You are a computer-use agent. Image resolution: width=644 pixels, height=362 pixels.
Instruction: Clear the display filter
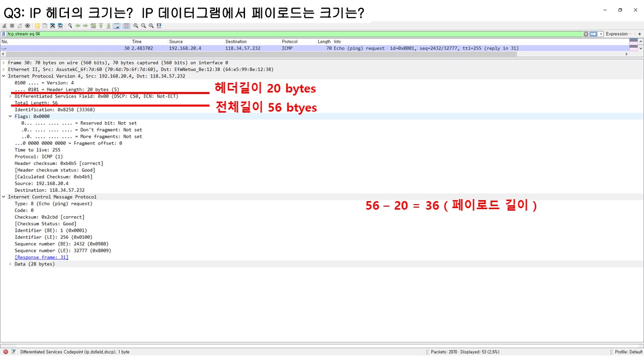coord(586,34)
